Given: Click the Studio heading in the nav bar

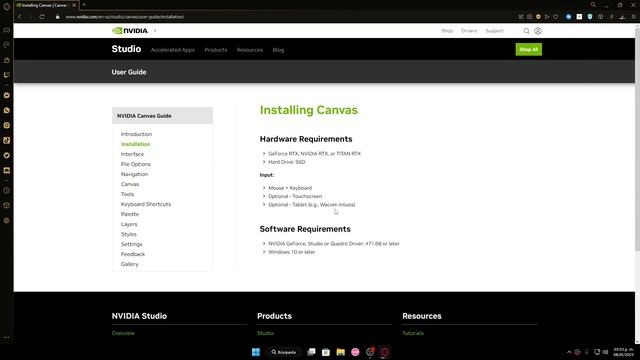Looking at the screenshot, I should (x=126, y=49).
